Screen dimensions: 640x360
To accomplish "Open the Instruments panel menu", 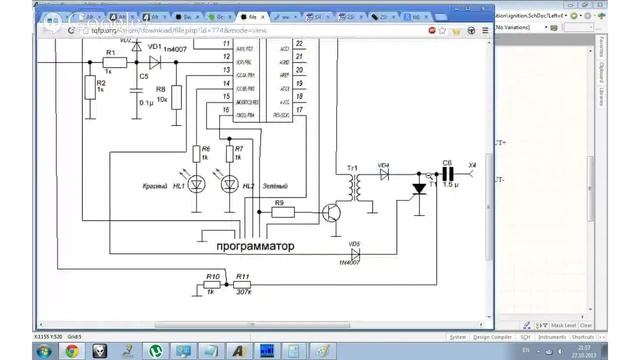I will 552,337.
